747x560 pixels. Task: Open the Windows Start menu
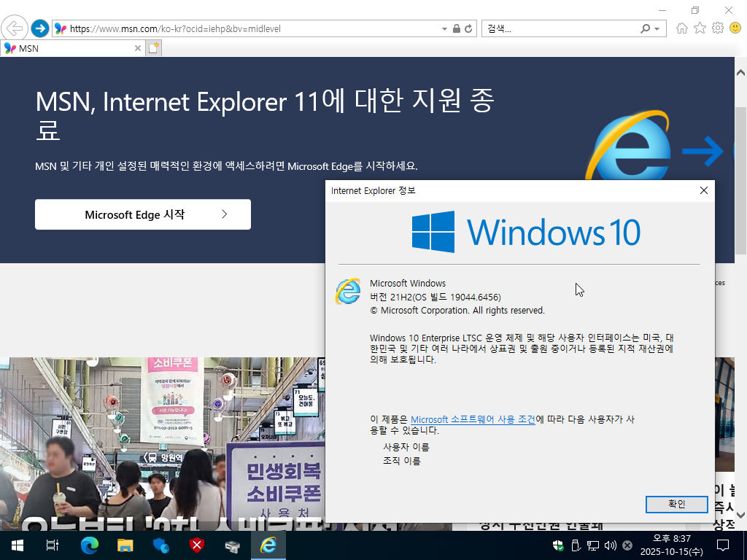pyautogui.click(x=18, y=545)
